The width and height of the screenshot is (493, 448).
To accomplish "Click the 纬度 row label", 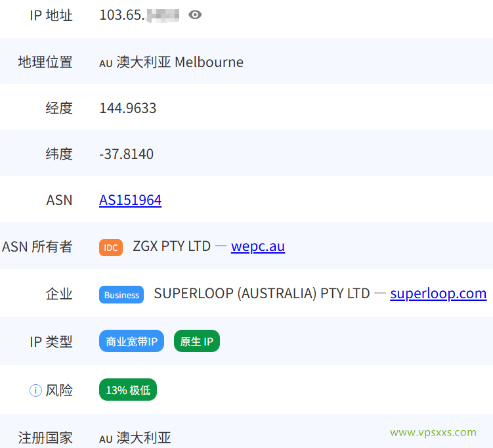I will pyautogui.click(x=59, y=154).
